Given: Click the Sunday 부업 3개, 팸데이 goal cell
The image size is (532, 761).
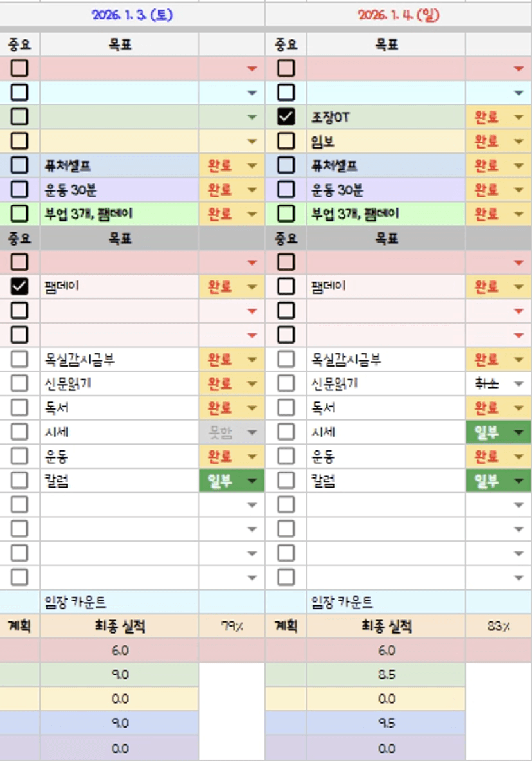Looking at the screenshot, I should pos(386,214).
